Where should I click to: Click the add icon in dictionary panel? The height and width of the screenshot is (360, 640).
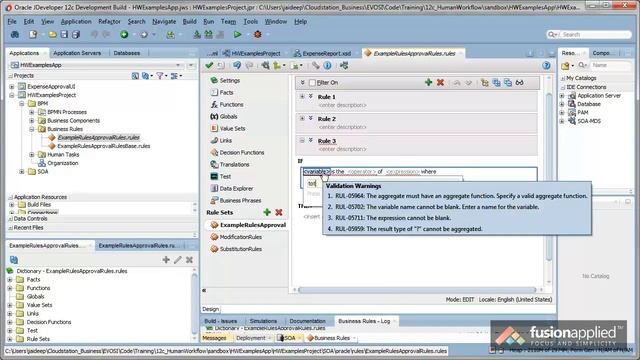(166, 260)
